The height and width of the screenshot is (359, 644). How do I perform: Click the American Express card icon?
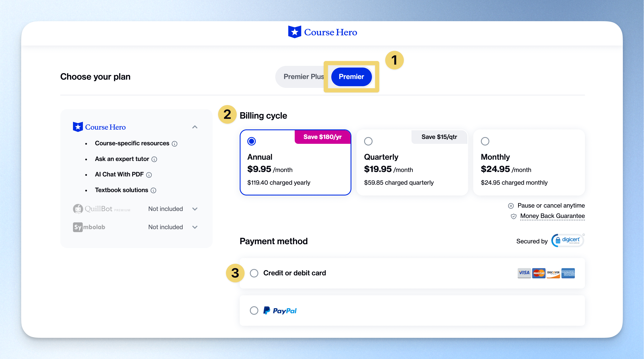point(568,273)
